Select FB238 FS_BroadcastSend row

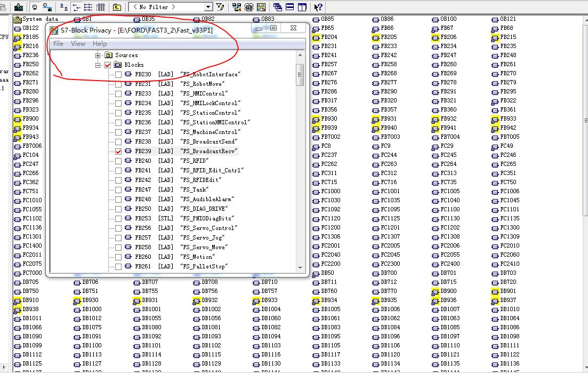(182, 141)
